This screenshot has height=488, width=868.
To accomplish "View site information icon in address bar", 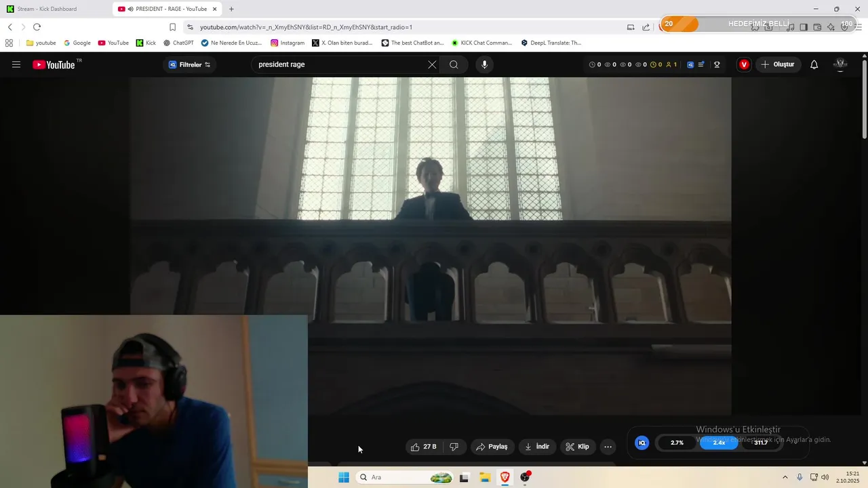I will [190, 27].
